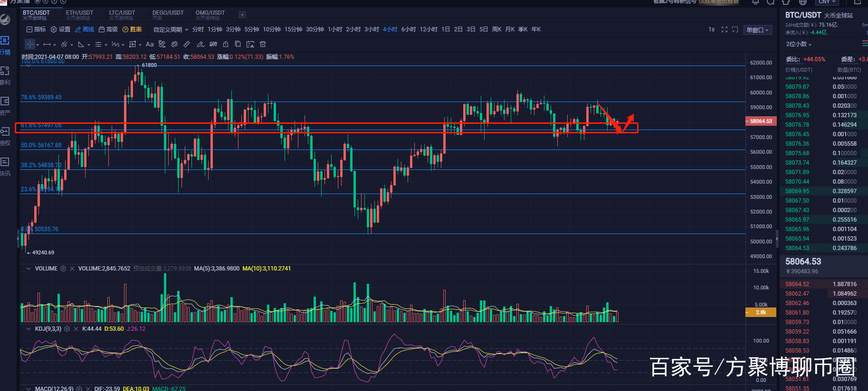
Task: Remove the KDJ indicator with X
Action: 76,329
